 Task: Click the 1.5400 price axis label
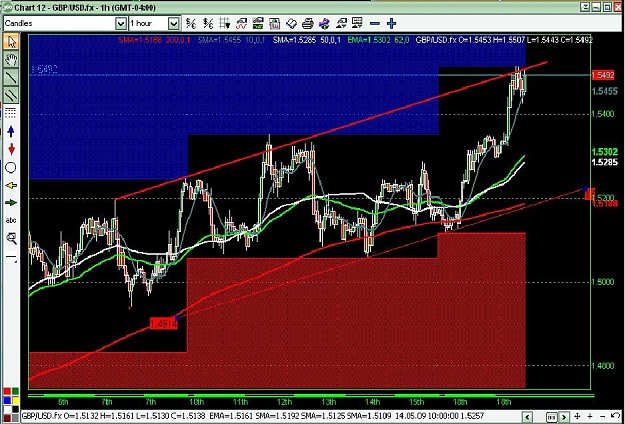point(603,114)
